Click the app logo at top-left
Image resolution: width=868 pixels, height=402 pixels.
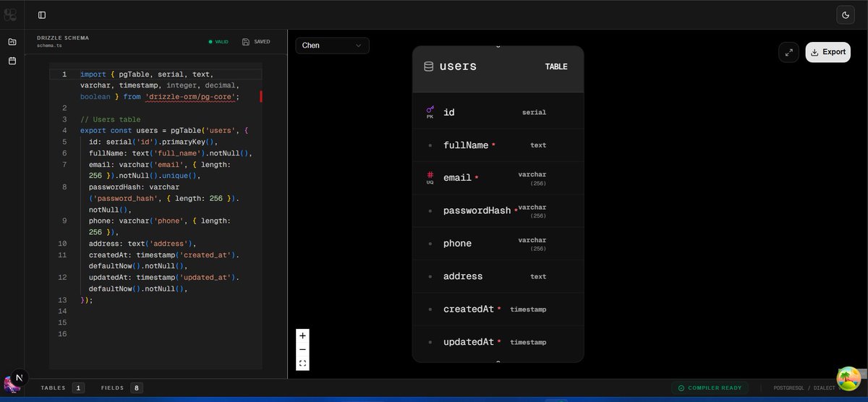tap(11, 14)
